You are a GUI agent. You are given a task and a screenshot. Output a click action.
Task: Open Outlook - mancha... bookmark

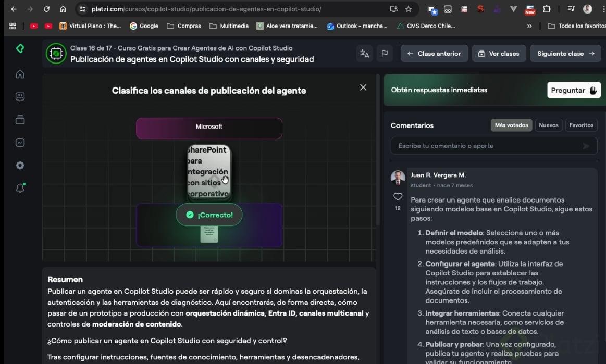point(357,26)
